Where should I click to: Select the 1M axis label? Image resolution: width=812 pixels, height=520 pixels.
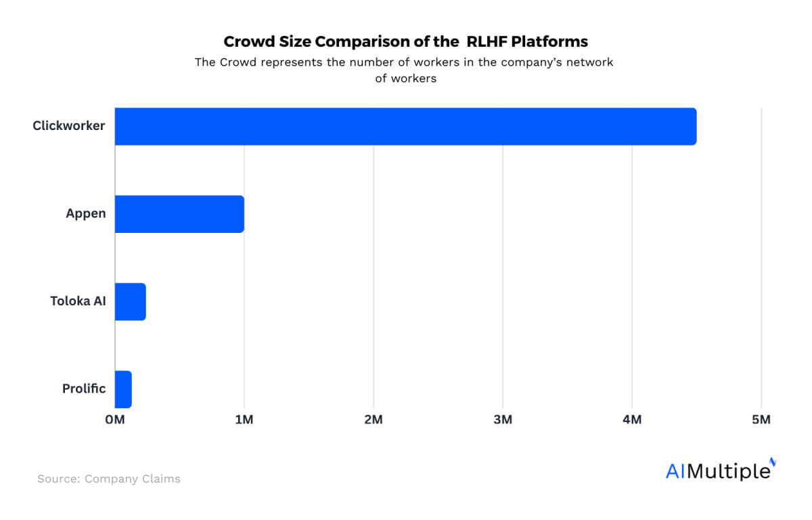click(244, 419)
